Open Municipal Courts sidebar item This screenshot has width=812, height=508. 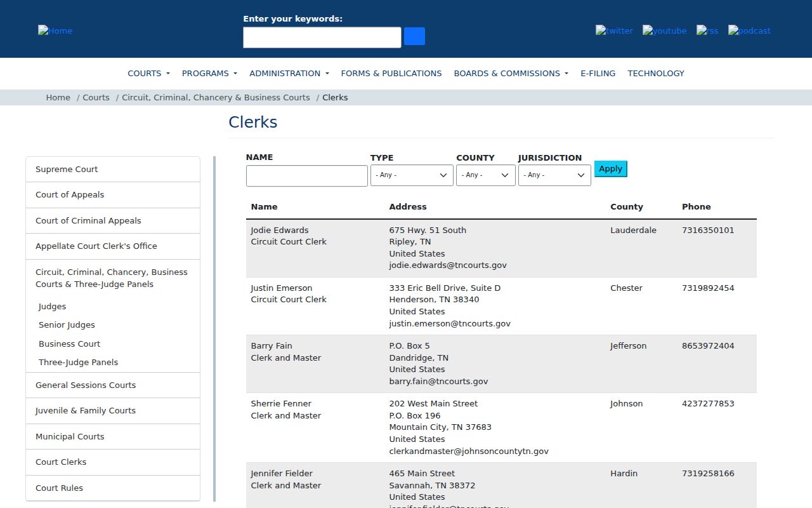113,437
